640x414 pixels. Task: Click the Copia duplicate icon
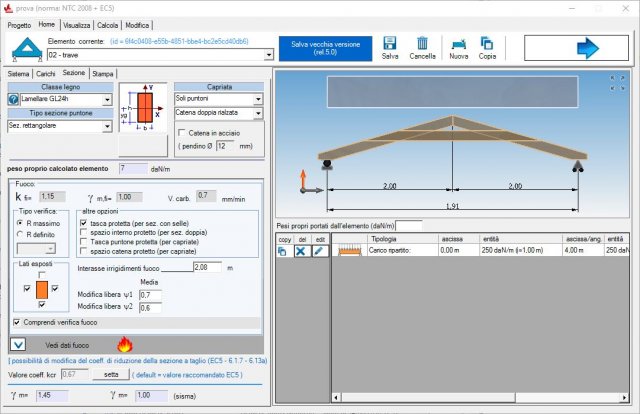pos(487,43)
